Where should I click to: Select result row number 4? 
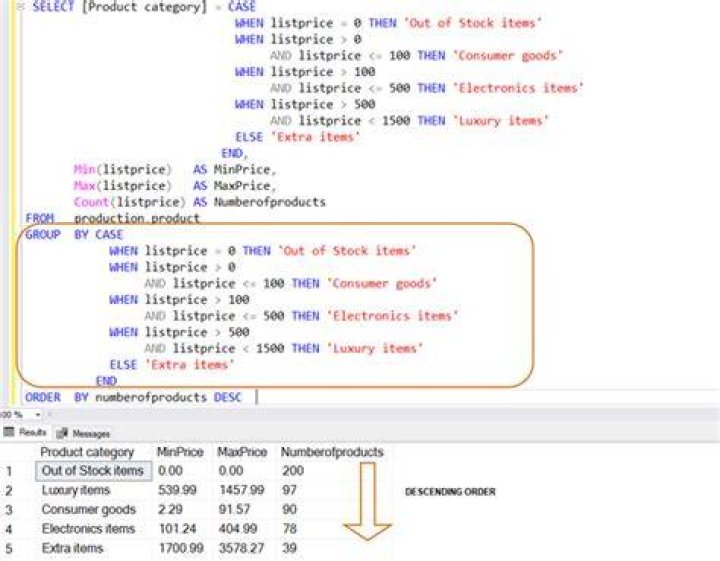(9, 529)
